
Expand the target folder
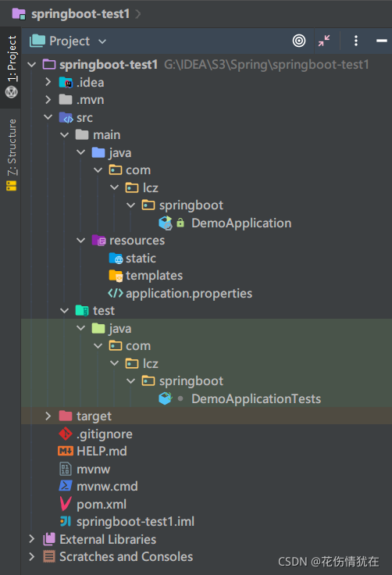pos(48,416)
